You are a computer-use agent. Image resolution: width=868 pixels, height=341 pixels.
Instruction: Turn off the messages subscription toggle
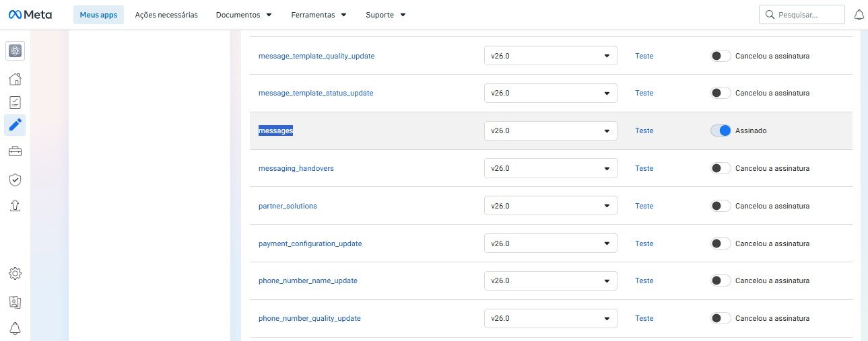[x=721, y=130]
